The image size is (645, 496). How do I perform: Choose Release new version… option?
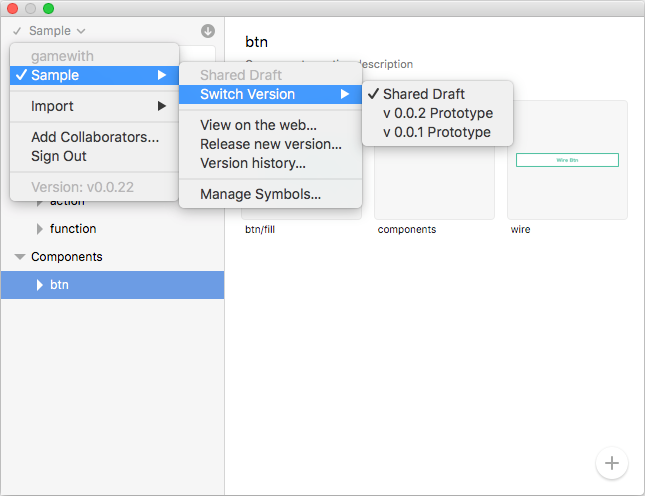pyautogui.click(x=270, y=144)
